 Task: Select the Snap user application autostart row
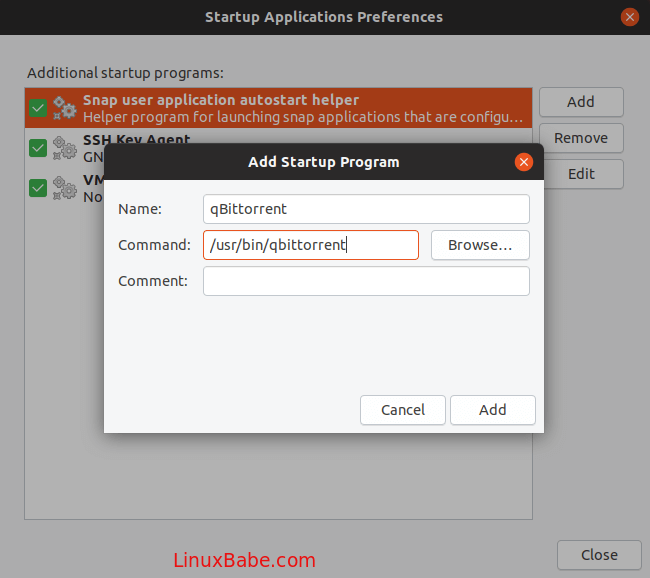click(300, 108)
